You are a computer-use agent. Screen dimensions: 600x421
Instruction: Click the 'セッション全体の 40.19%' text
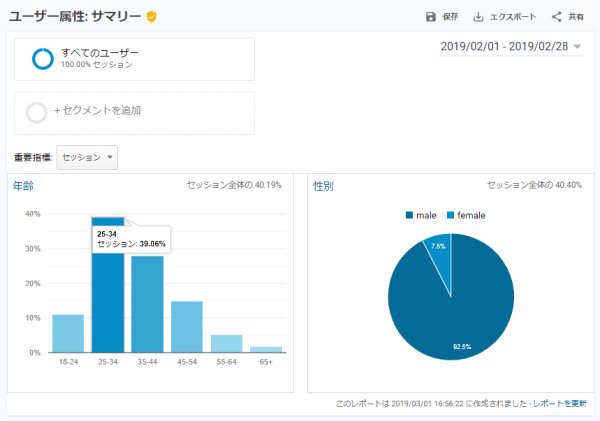tap(234, 185)
